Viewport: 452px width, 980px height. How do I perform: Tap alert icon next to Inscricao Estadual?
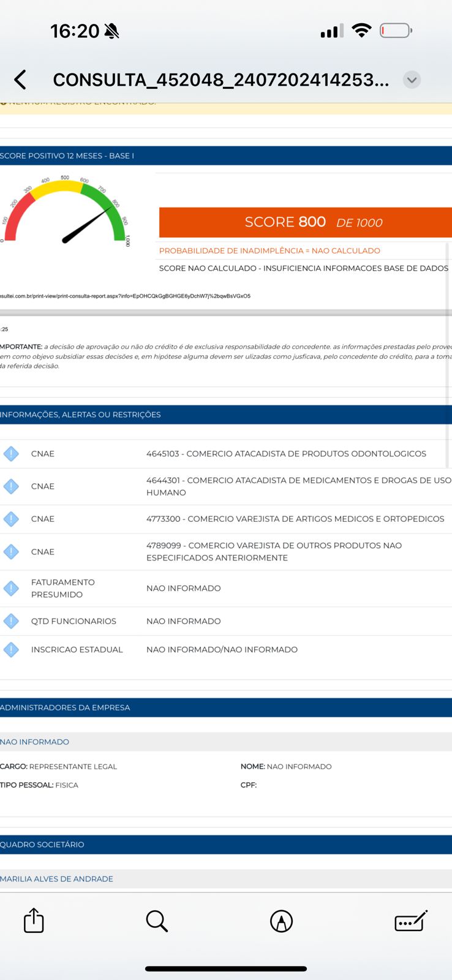[x=11, y=649]
